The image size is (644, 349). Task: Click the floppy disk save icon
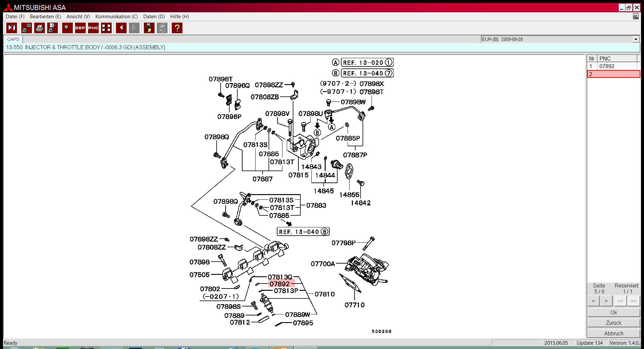point(149,28)
